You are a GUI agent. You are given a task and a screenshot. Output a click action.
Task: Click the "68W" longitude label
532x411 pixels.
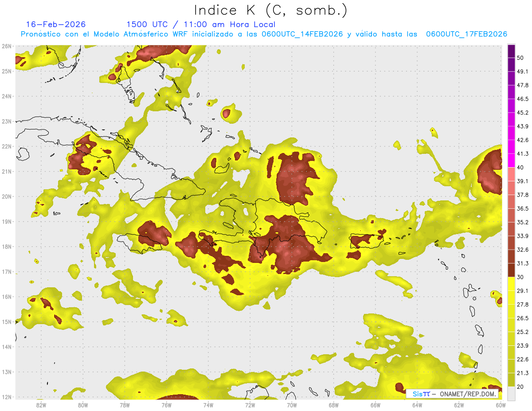click(x=334, y=405)
